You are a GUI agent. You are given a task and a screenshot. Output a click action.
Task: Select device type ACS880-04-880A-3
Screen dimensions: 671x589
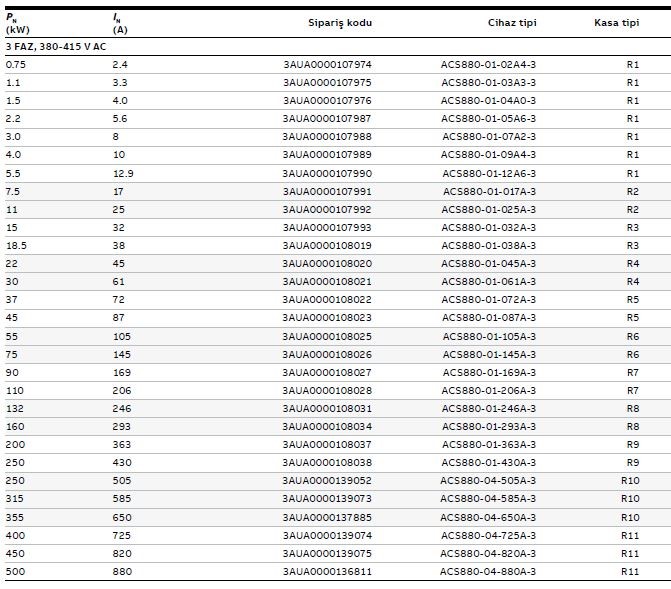pyautogui.click(x=488, y=571)
